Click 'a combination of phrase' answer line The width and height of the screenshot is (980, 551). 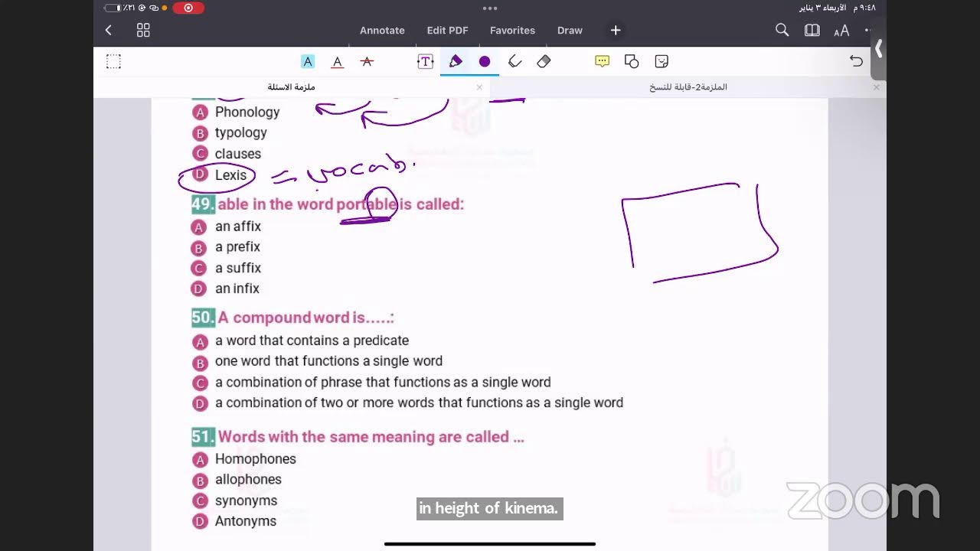pos(383,382)
